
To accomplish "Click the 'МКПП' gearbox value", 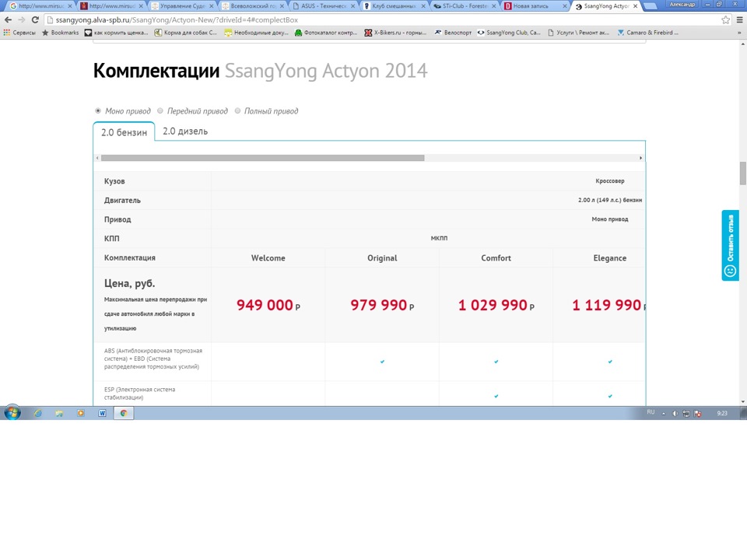I will pos(439,238).
